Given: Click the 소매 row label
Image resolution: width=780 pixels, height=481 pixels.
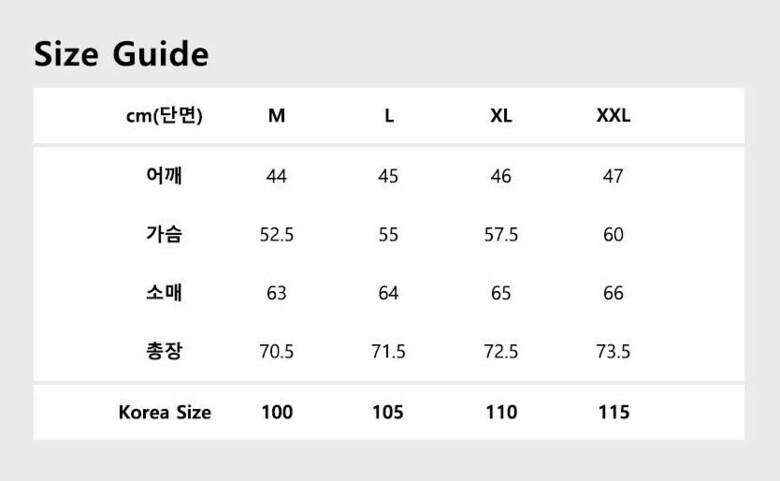Looking at the screenshot, I should point(164,293).
